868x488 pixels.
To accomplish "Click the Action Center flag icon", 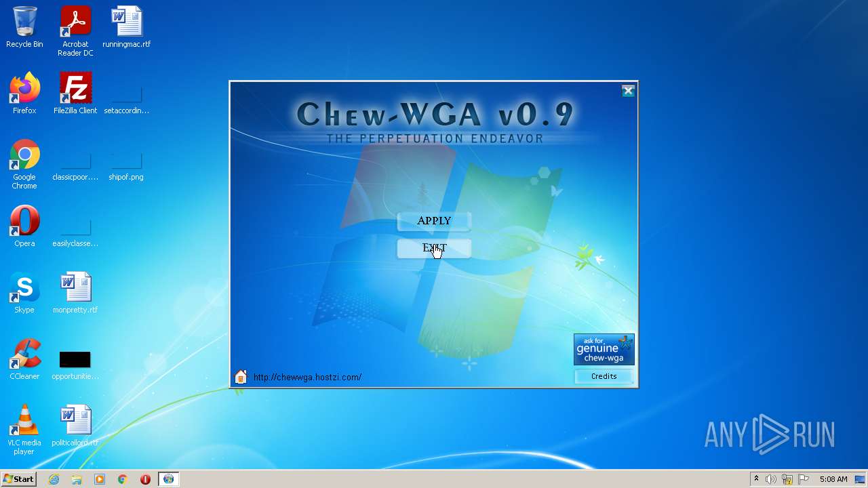I will pos(804,479).
